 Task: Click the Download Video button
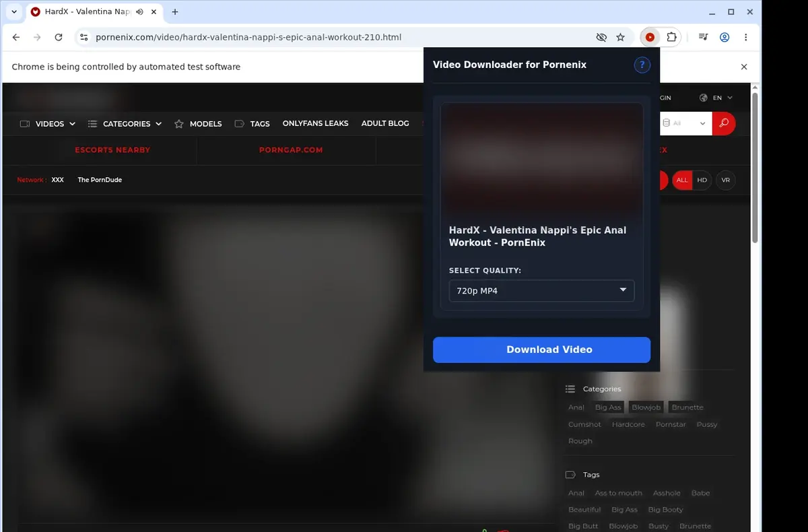point(541,350)
